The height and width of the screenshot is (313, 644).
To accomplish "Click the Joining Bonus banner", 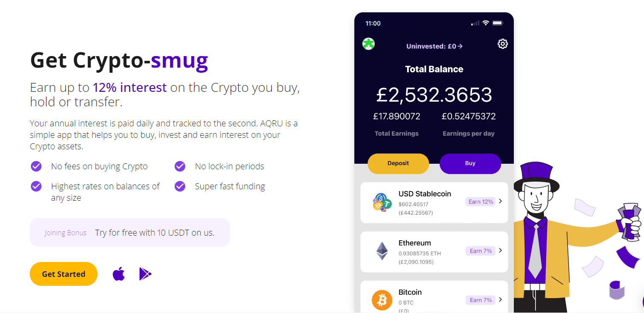I will [130, 233].
